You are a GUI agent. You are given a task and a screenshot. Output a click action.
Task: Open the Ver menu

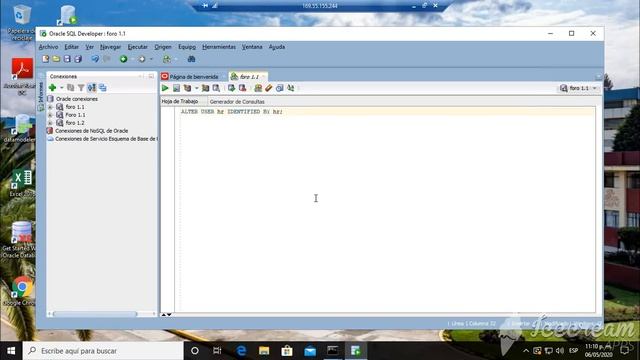89,47
